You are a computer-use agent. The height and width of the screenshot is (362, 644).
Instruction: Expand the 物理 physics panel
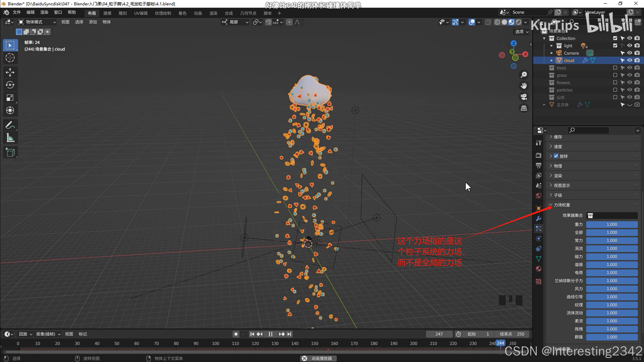558,166
